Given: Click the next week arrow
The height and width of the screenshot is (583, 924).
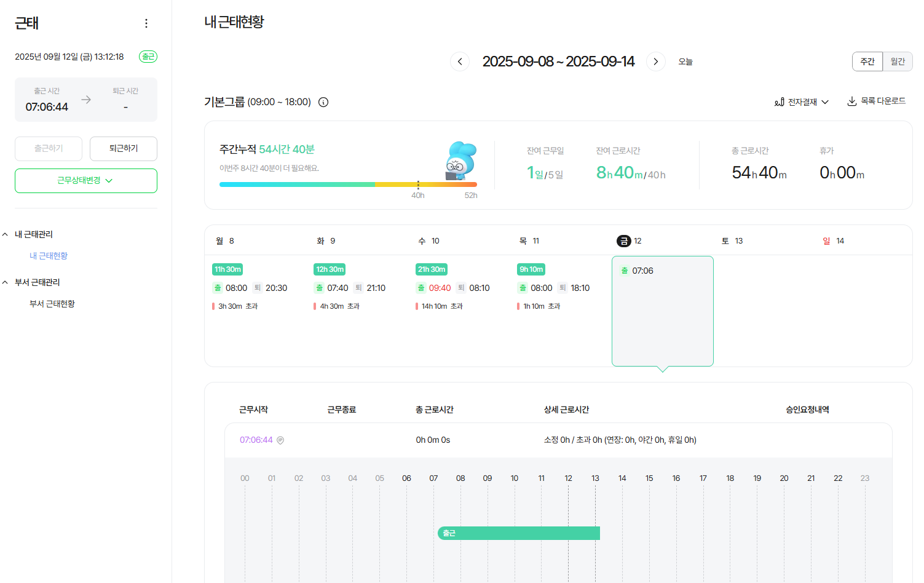Looking at the screenshot, I should [656, 61].
